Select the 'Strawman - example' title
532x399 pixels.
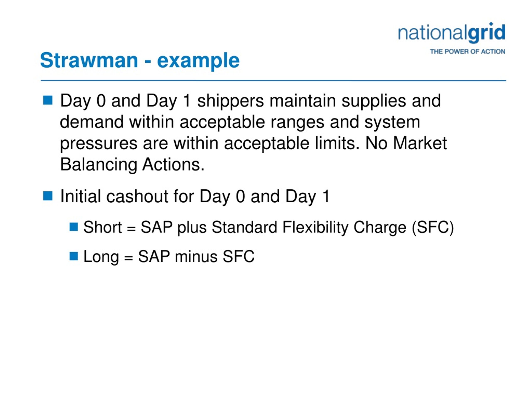[x=140, y=60]
